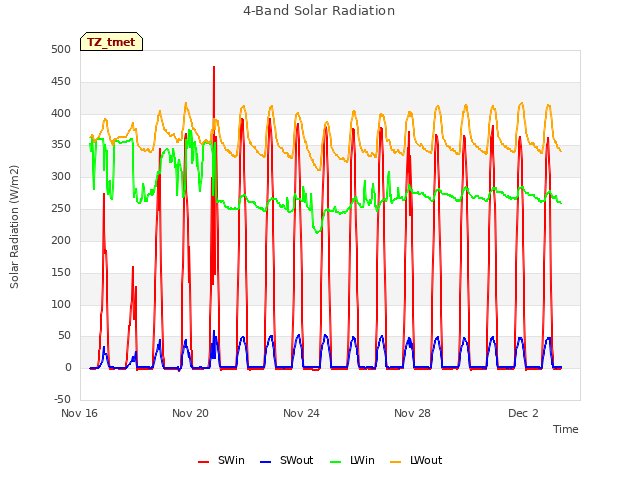Click the 0 y-axis tick label
This screenshot has height=480, width=640.
click(x=68, y=368)
